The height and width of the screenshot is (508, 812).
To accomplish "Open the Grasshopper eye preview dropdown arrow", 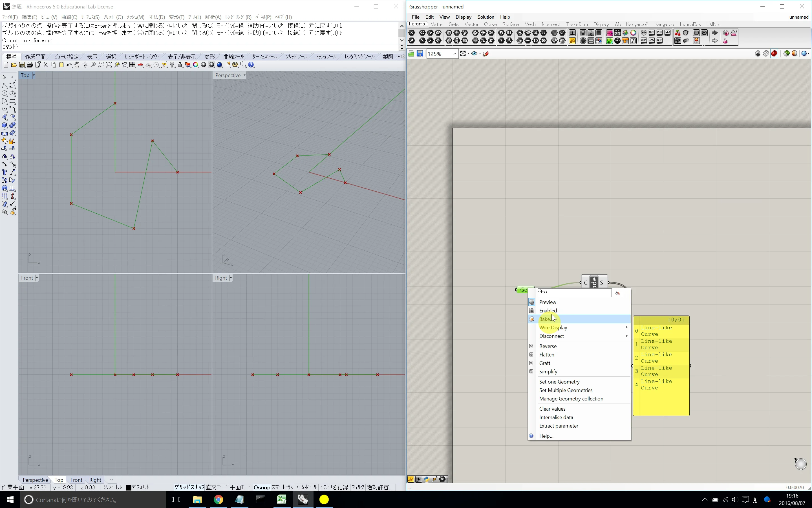I will 480,54.
